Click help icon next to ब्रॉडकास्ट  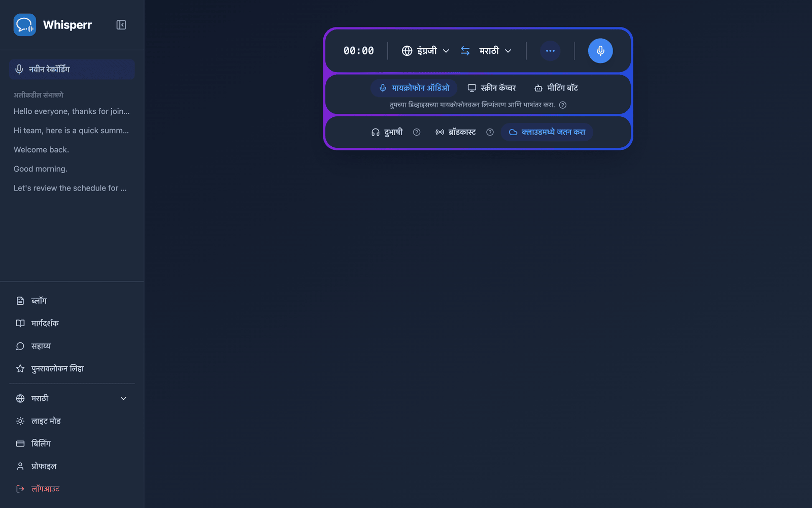pyautogui.click(x=490, y=132)
